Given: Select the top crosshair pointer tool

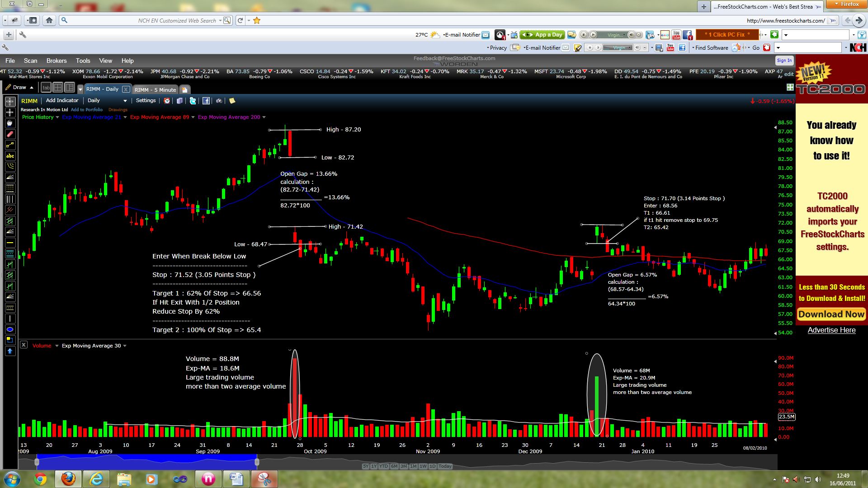Looking at the screenshot, I should pos(10,102).
